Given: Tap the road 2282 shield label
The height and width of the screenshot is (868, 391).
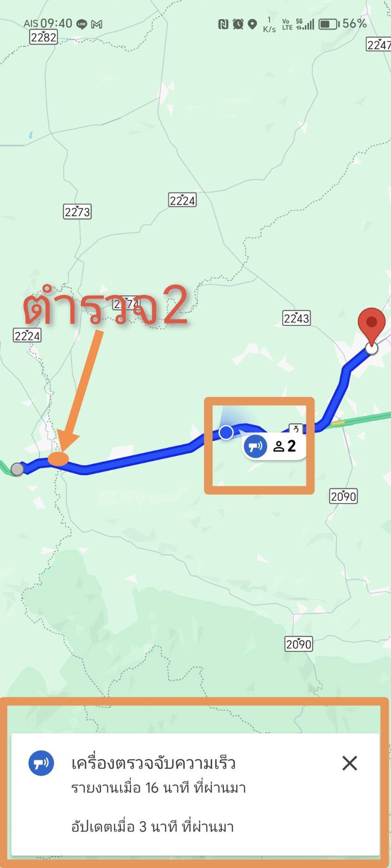Looking at the screenshot, I should (44, 37).
